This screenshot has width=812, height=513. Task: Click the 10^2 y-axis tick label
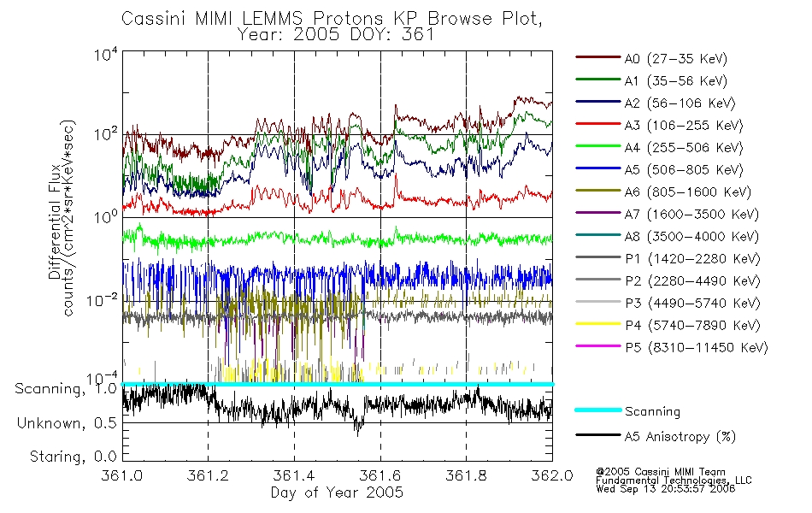[x=106, y=135]
